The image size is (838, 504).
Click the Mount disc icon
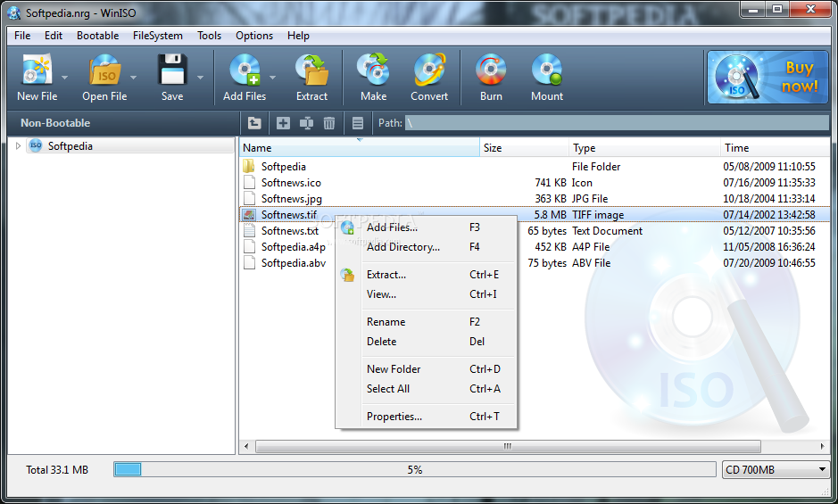[x=547, y=70]
